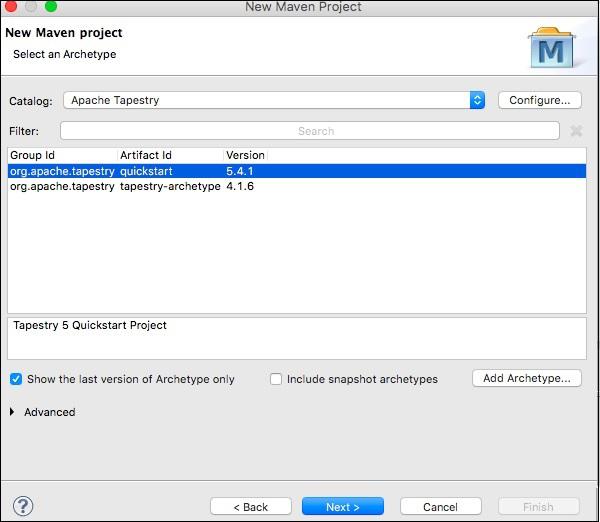Select the quickstart 5.4.1 archetype row
Image resolution: width=600 pixels, height=522 pixels.
pos(297,171)
